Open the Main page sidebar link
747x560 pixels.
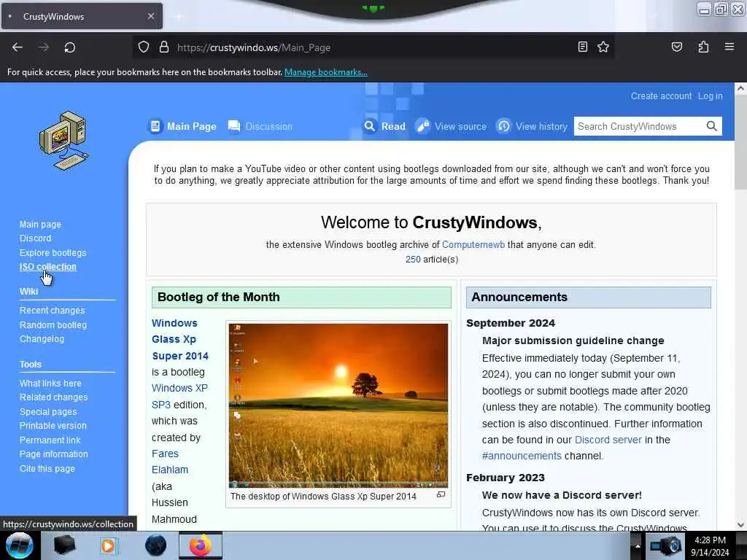coord(40,224)
